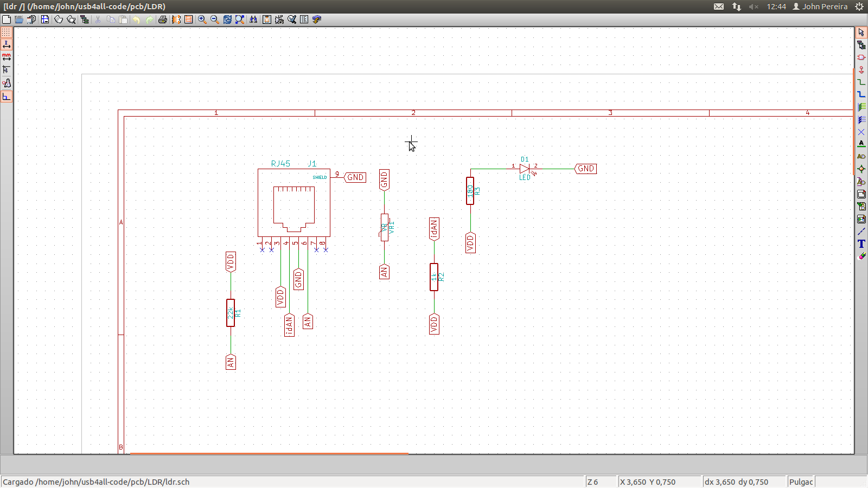Viewport: 868px width, 488px height.
Task: Create a new schematic with the blank page icon
Action: [x=6, y=20]
